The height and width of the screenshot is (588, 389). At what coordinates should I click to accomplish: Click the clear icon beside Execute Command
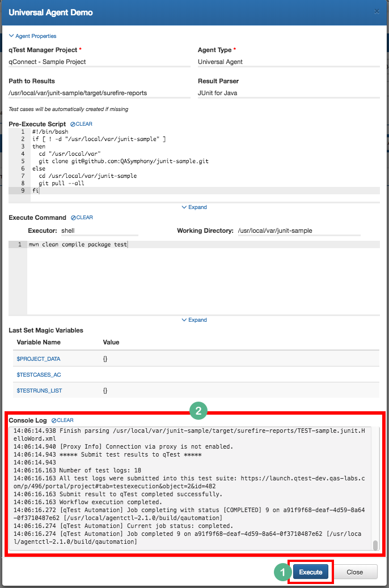(x=74, y=218)
